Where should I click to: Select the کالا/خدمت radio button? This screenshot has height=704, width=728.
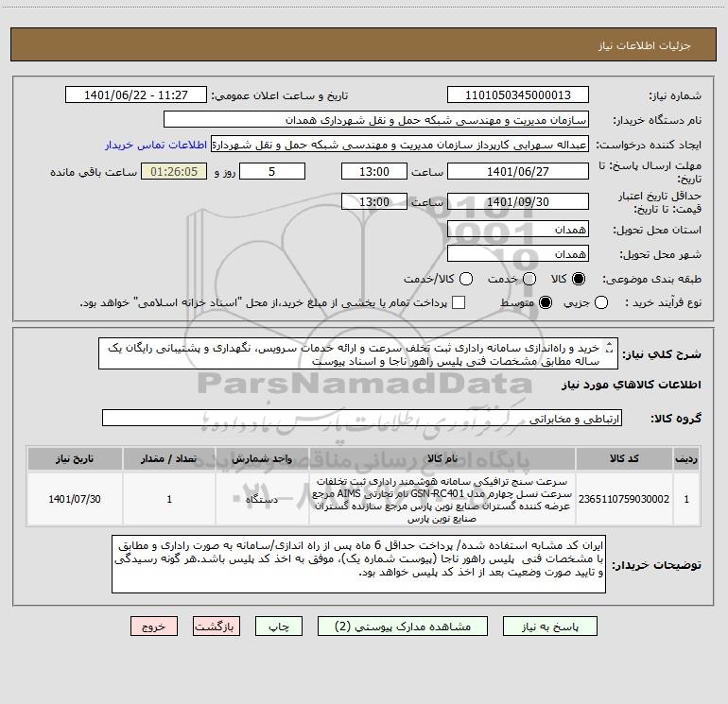[466, 279]
